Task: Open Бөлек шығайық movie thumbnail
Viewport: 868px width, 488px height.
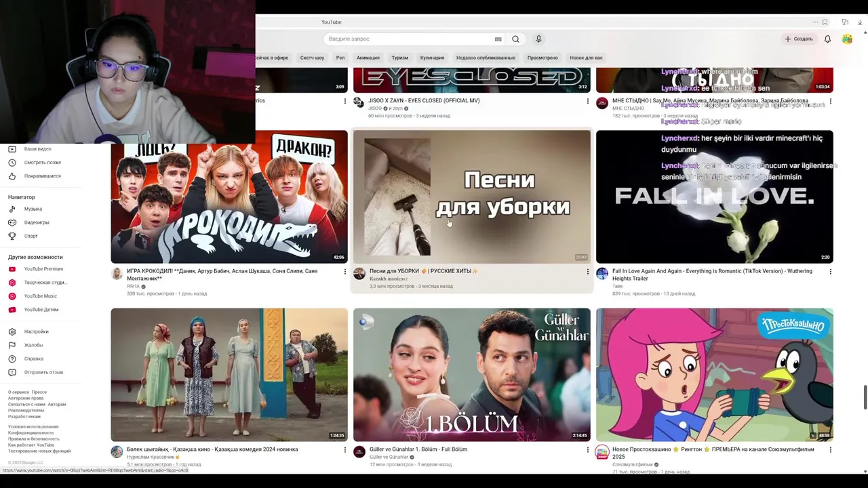Action: click(229, 375)
